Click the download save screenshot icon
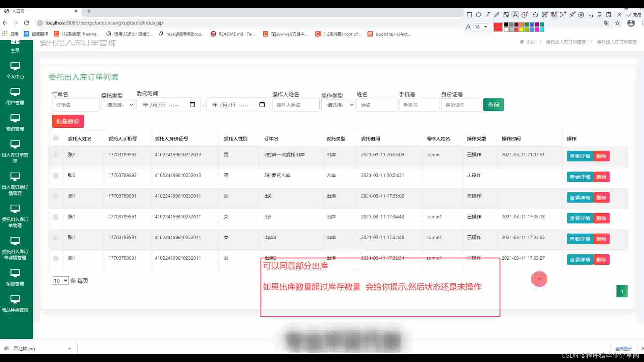 click(x=590, y=15)
